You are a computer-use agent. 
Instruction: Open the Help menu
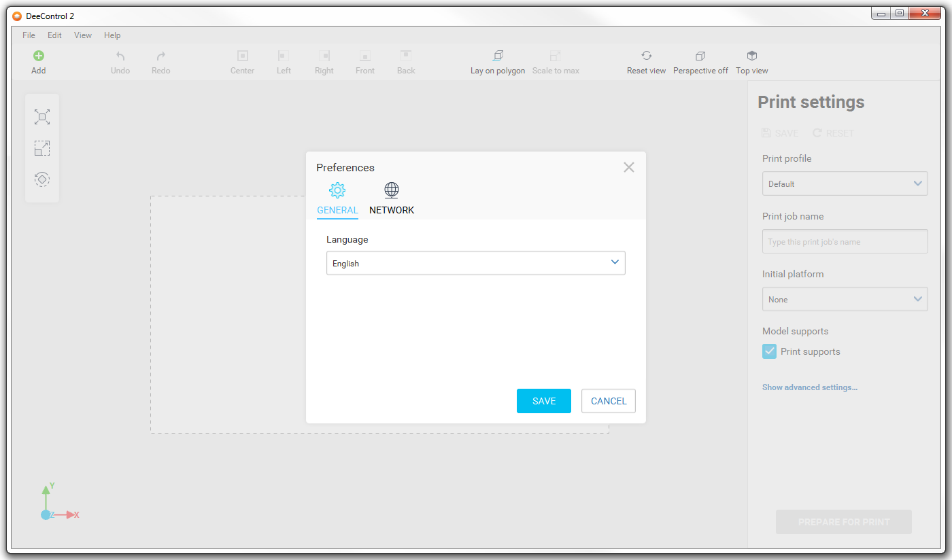tap(112, 35)
